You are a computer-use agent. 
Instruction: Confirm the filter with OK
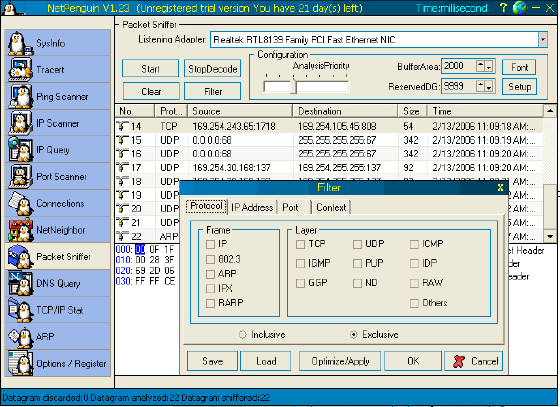pyautogui.click(x=413, y=361)
